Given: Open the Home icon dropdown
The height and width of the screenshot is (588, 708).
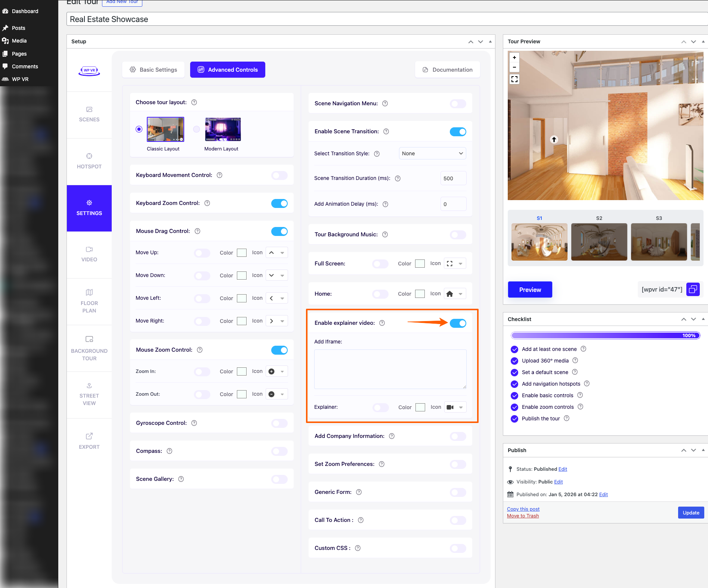Looking at the screenshot, I should pos(455,294).
